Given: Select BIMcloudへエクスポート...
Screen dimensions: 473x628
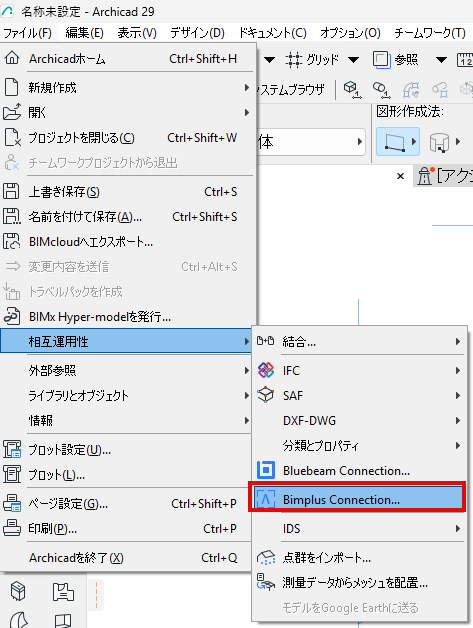Looking at the screenshot, I should click(127, 242).
